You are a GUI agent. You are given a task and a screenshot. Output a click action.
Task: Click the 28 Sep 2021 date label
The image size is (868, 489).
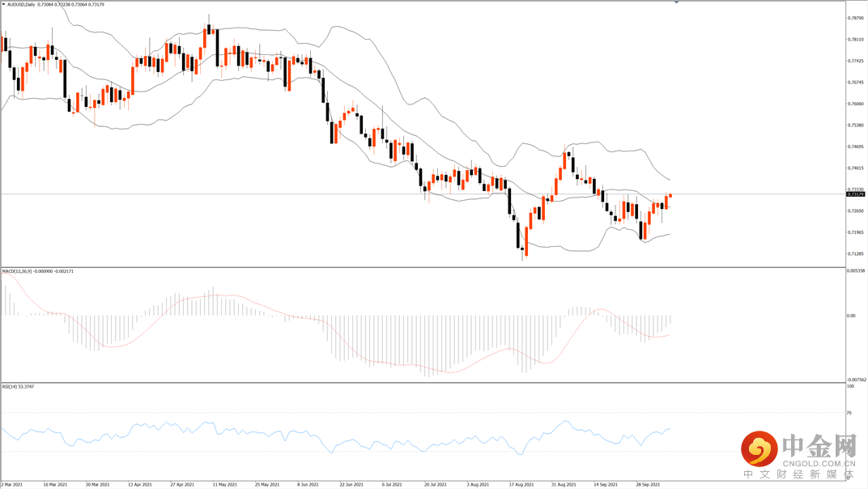coord(649,485)
